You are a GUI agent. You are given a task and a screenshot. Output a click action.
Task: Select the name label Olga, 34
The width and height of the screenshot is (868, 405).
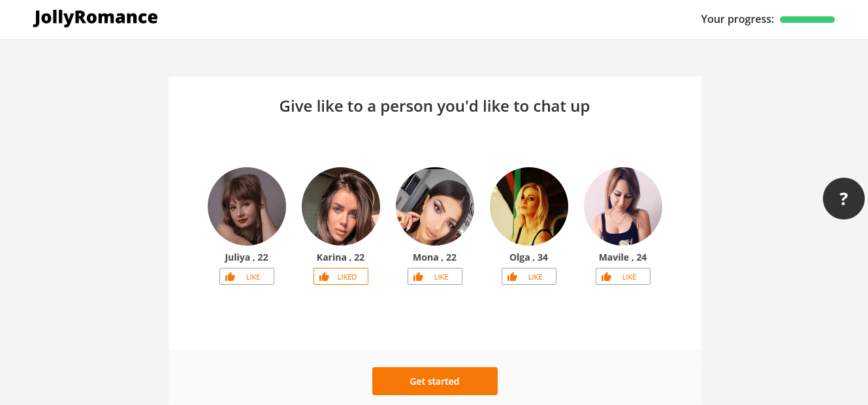tap(529, 257)
